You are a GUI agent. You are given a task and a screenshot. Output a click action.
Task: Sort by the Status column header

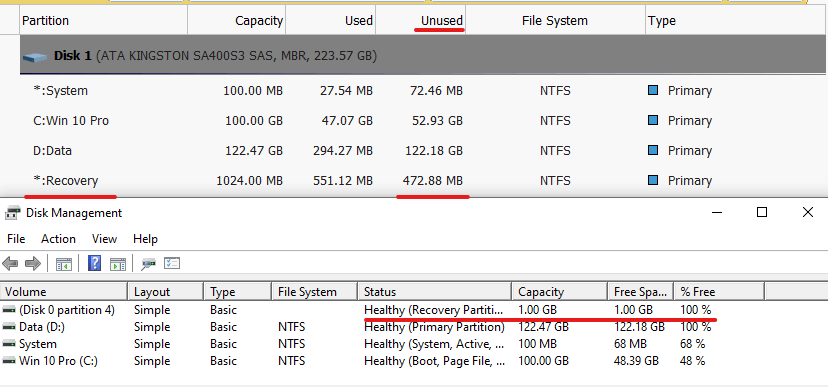435,291
